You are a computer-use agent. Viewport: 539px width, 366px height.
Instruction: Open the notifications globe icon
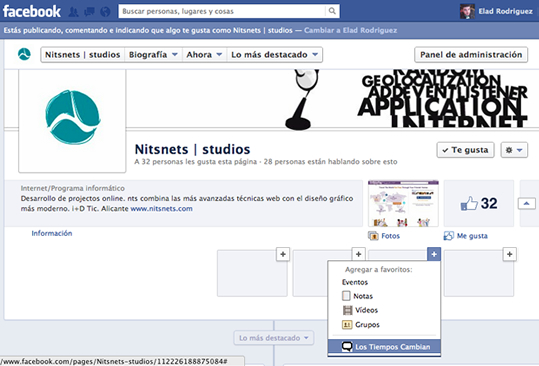(x=105, y=12)
